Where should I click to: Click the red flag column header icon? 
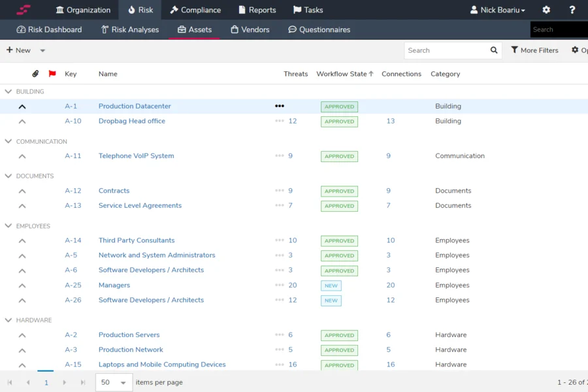click(52, 74)
